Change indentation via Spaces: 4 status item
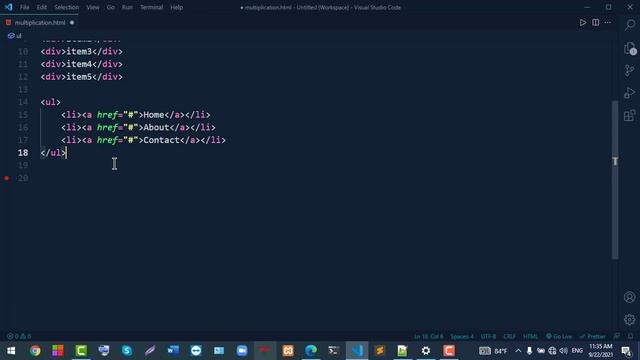This screenshot has width=640, height=360. click(x=462, y=336)
